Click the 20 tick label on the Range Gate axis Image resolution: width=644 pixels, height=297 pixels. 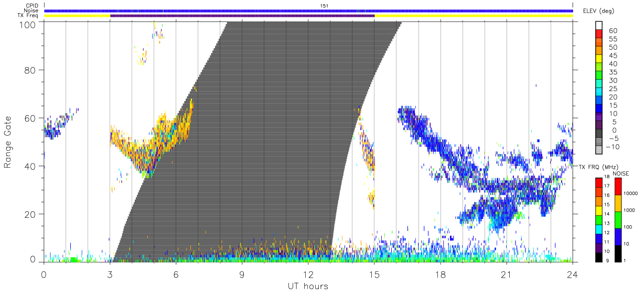tap(30, 214)
